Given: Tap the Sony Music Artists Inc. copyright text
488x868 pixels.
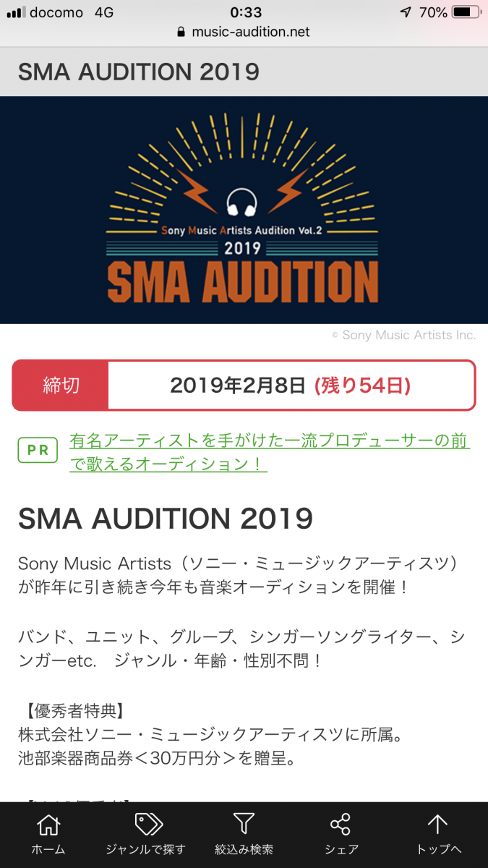Looking at the screenshot, I should coord(403,335).
